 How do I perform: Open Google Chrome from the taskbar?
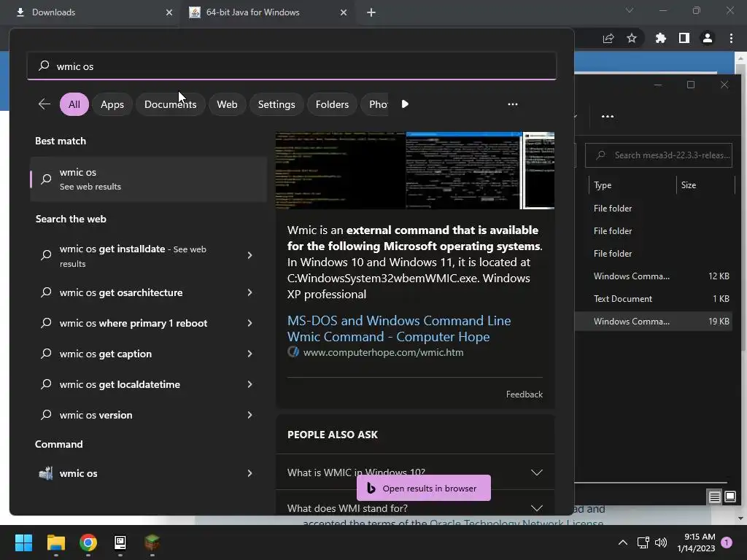(88, 542)
